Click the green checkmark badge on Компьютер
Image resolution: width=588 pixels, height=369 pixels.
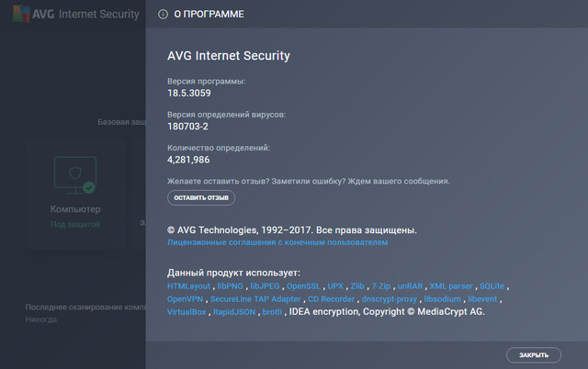point(89,187)
